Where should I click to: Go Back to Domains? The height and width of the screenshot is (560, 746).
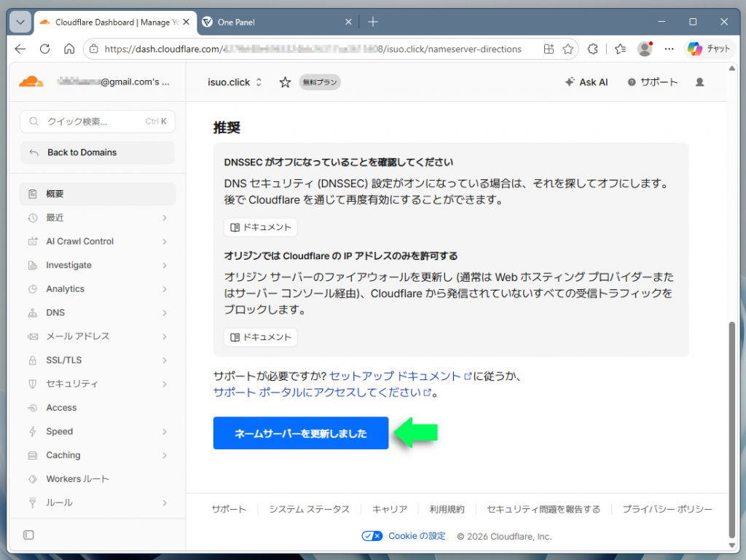[x=98, y=153]
